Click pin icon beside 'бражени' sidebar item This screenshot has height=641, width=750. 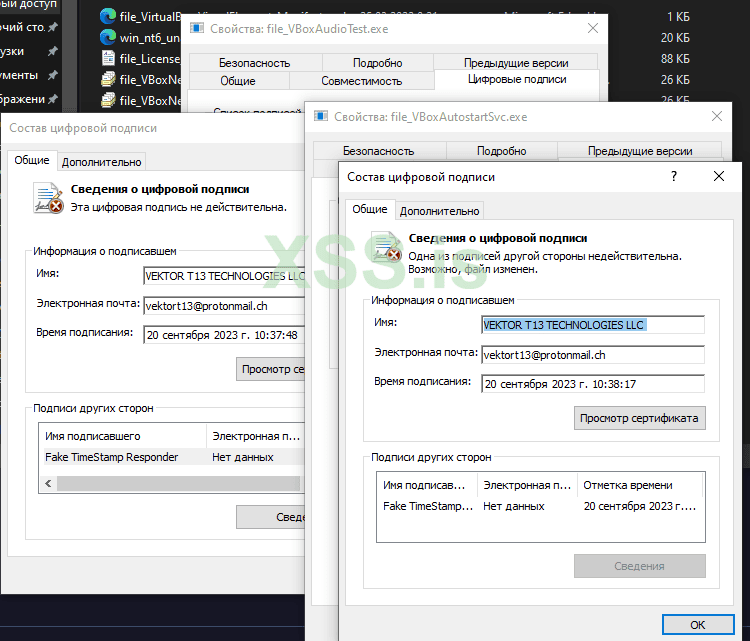(x=53, y=99)
